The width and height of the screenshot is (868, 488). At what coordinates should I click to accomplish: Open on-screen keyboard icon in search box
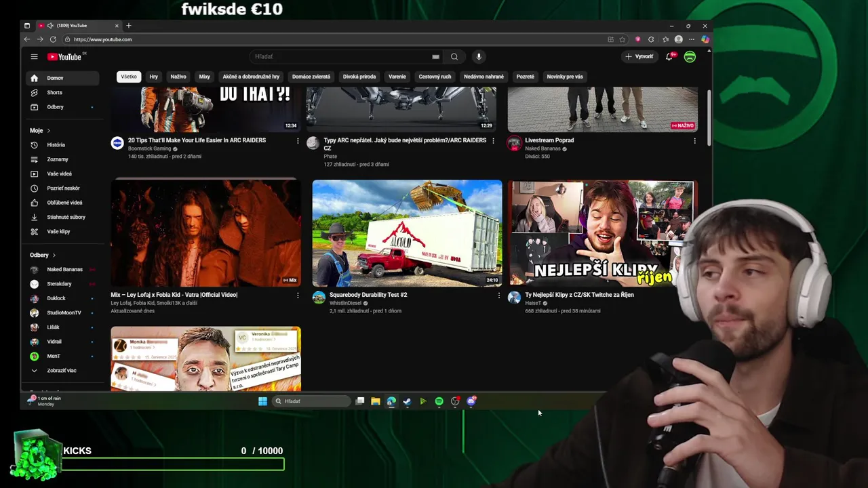tap(435, 57)
